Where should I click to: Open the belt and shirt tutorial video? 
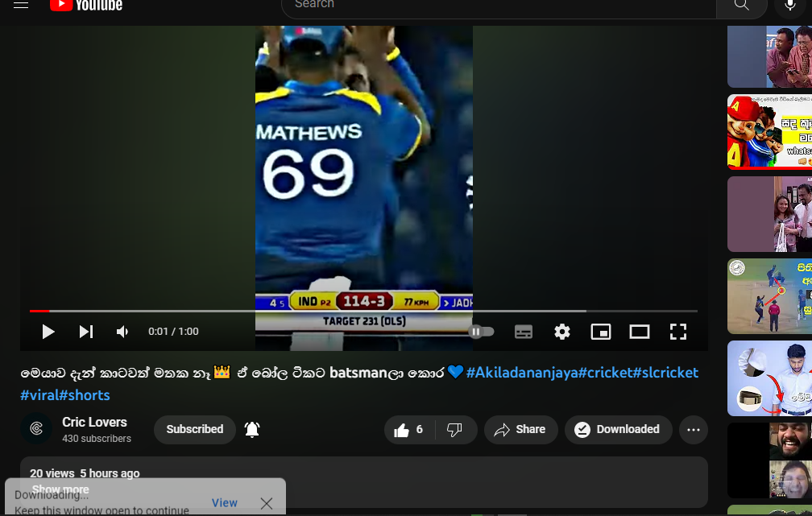[769, 378]
